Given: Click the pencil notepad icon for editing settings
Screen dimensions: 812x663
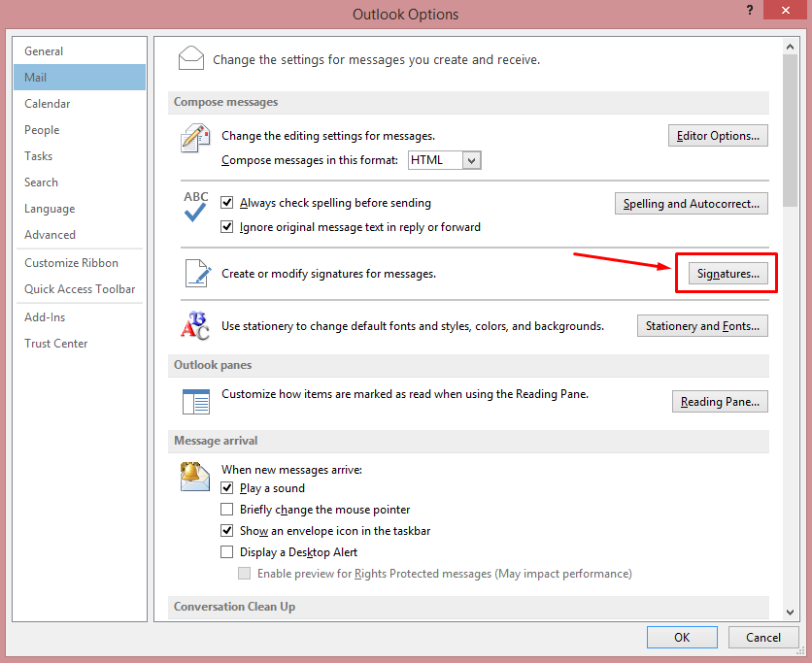Looking at the screenshot, I should [195, 138].
